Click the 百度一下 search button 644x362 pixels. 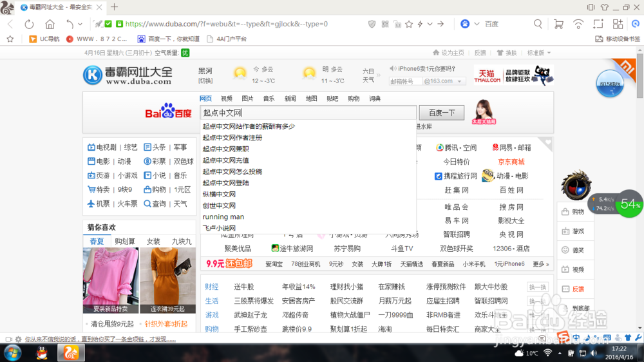point(442,113)
